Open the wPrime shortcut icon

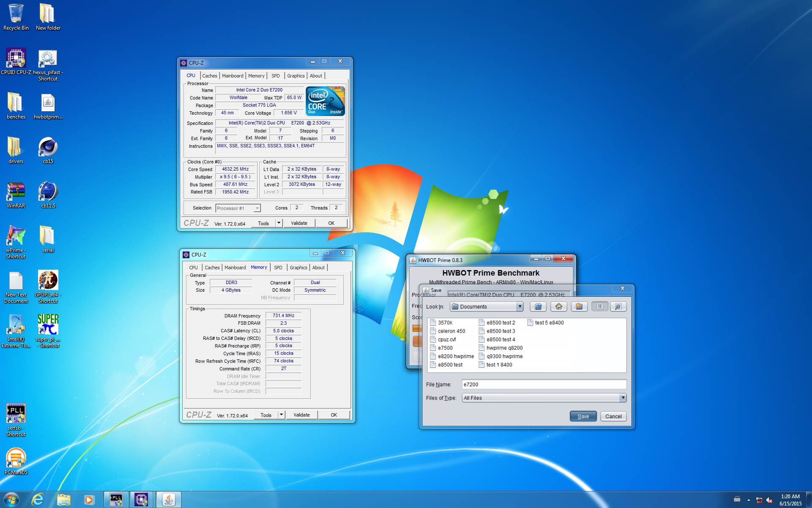click(x=16, y=242)
